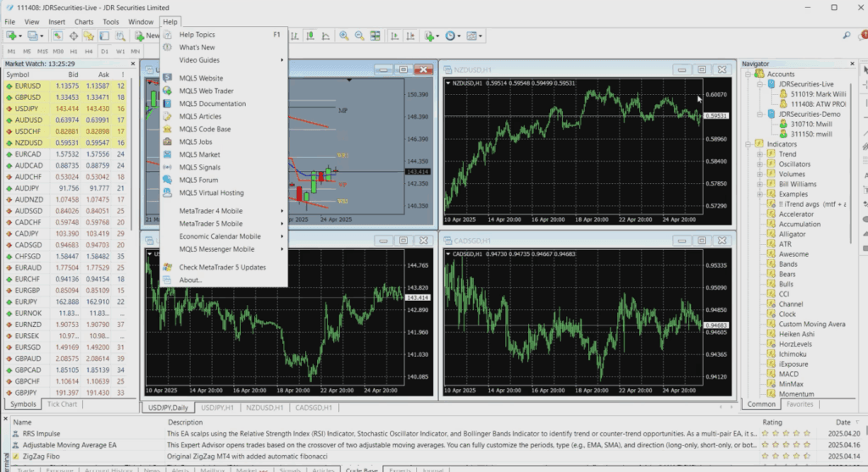This screenshot has width=868, height=472.
Task: Toggle the Market Watch panel icon
Action: point(58,36)
